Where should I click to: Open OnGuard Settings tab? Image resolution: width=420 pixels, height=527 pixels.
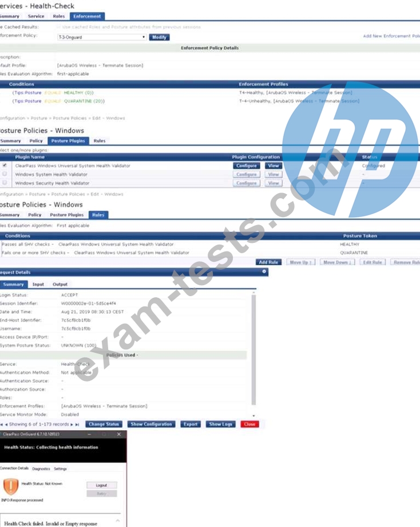(x=61, y=469)
